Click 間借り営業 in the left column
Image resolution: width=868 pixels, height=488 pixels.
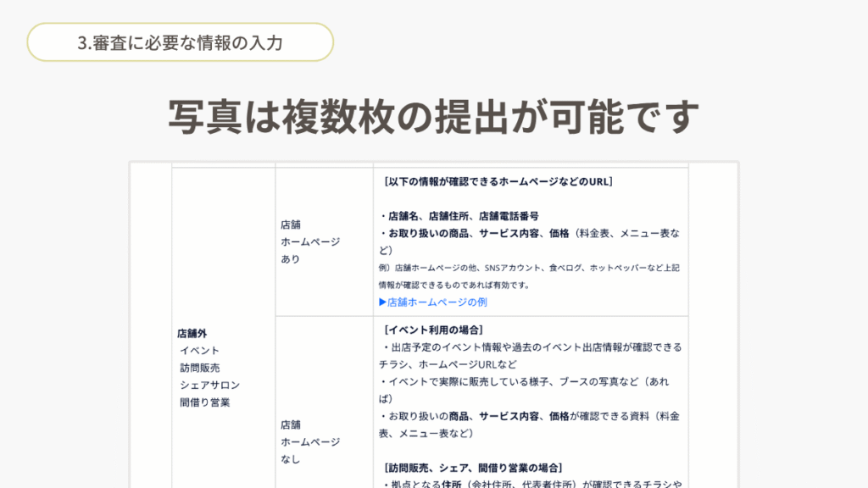coord(204,402)
